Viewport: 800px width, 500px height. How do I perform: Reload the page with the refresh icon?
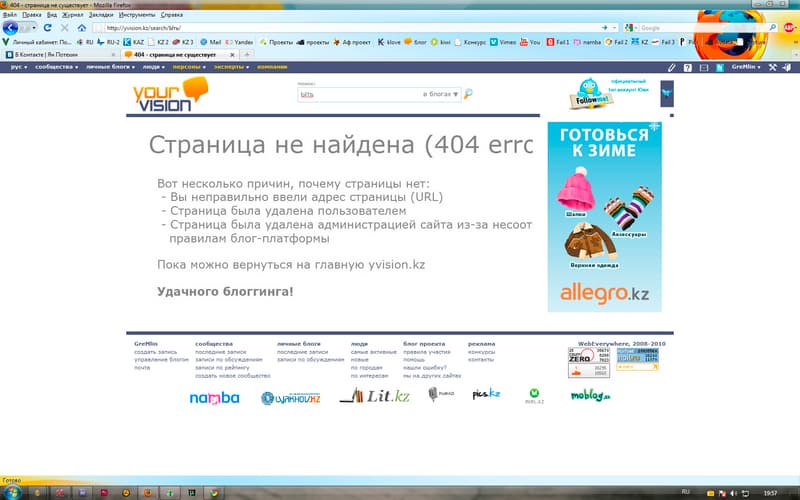click(47, 28)
